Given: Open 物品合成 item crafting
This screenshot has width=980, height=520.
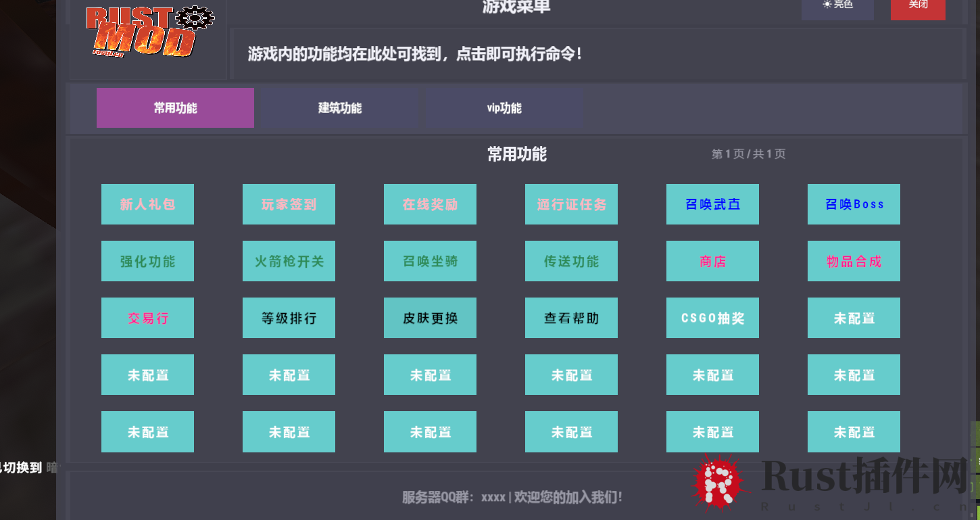Looking at the screenshot, I should click(854, 261).
